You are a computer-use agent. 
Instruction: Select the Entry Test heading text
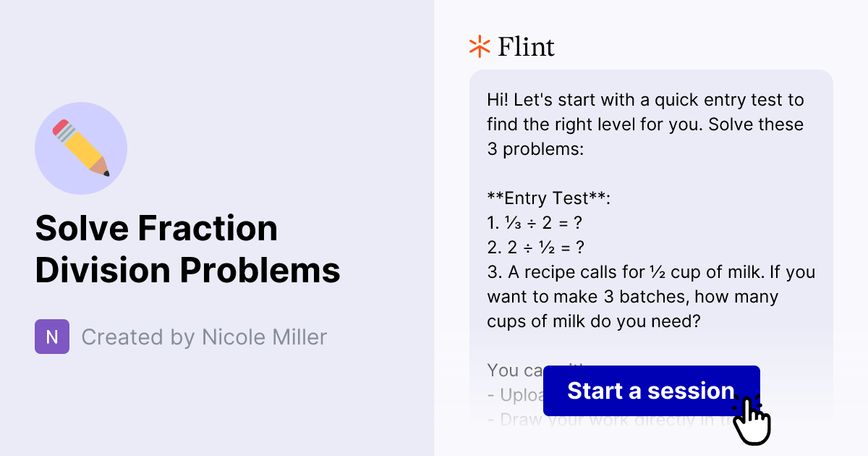[548, 198]
